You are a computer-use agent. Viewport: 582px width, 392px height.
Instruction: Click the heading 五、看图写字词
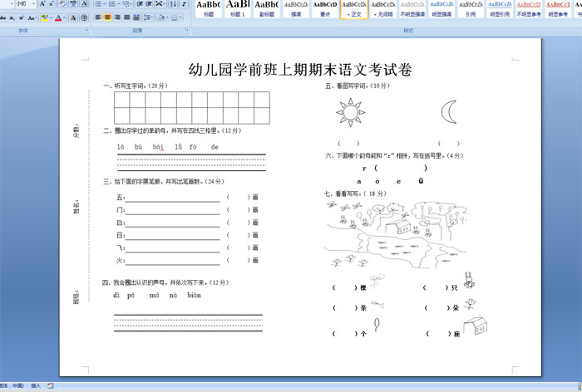click(358, 86)
